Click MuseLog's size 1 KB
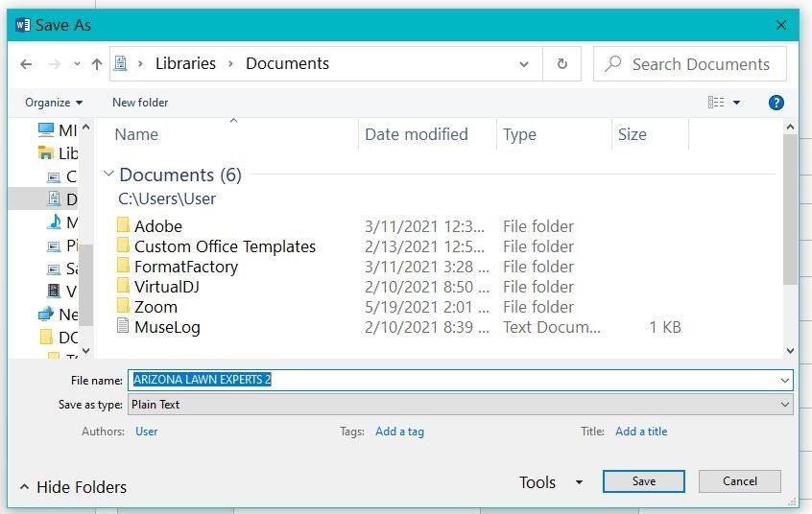 click(665, 327)
